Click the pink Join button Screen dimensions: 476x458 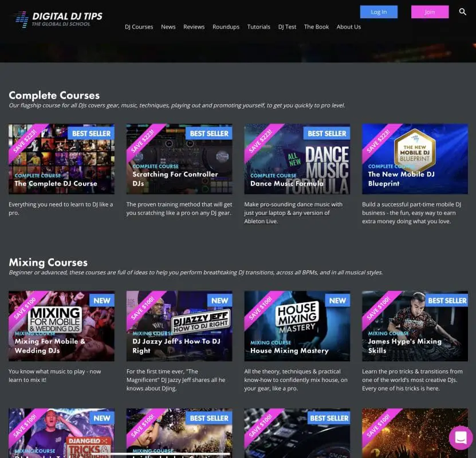430,12
